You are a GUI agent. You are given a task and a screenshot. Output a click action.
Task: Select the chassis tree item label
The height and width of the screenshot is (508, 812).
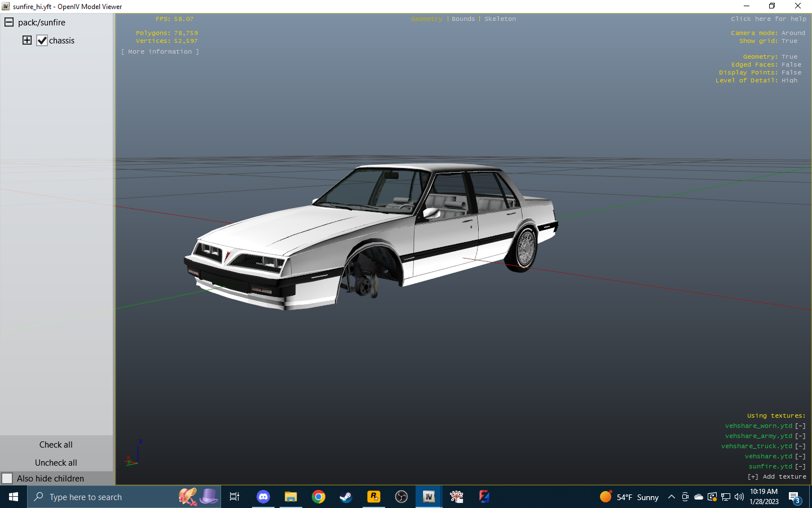[x=61, y=41]
